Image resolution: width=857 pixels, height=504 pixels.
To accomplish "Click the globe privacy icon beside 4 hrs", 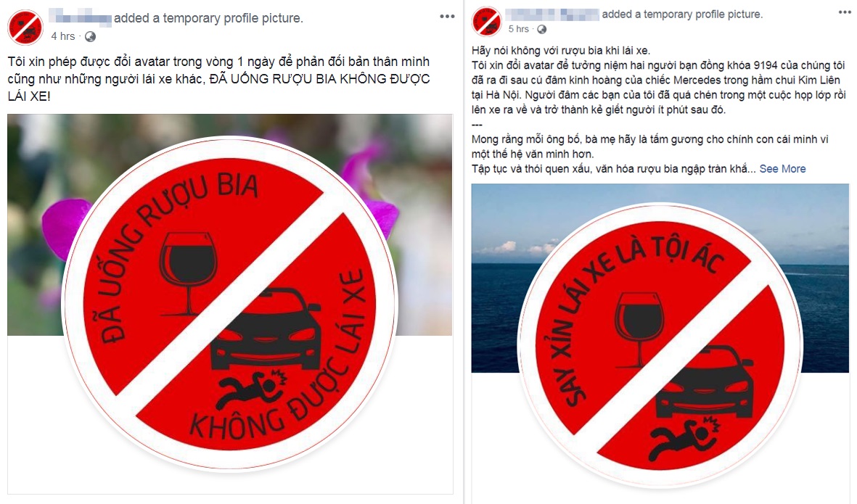I will point(90,36).
